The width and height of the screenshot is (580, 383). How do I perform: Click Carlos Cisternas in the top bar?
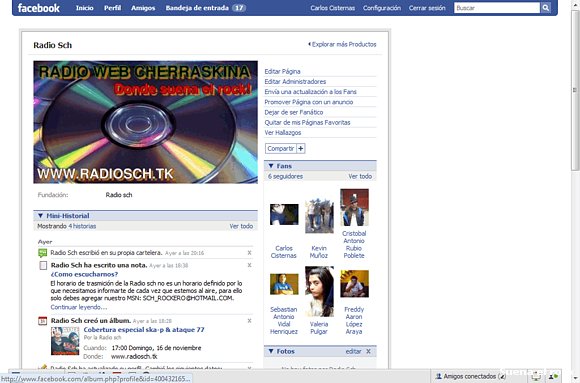click(333, 8)
